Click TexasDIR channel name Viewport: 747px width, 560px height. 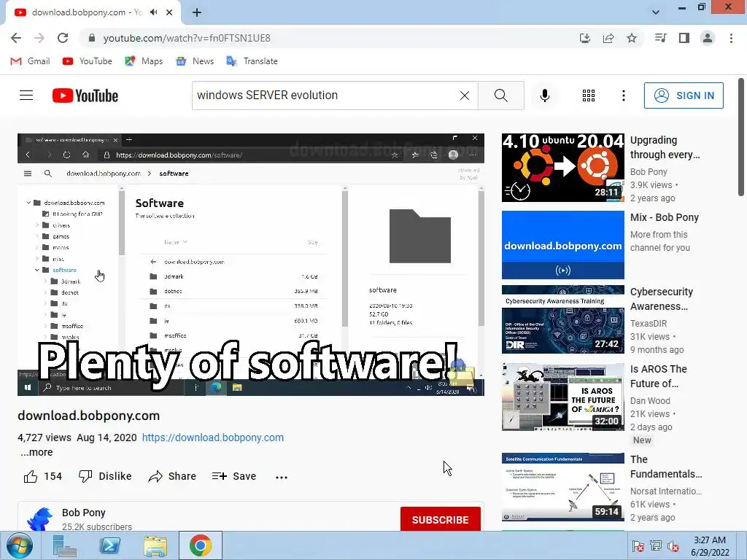tap(649, 323)
